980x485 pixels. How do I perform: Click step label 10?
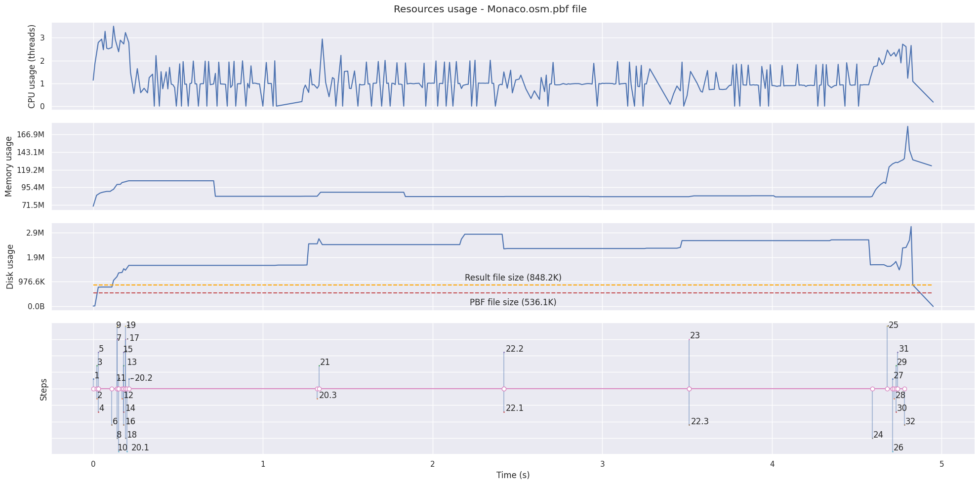[x=122, y=448]
